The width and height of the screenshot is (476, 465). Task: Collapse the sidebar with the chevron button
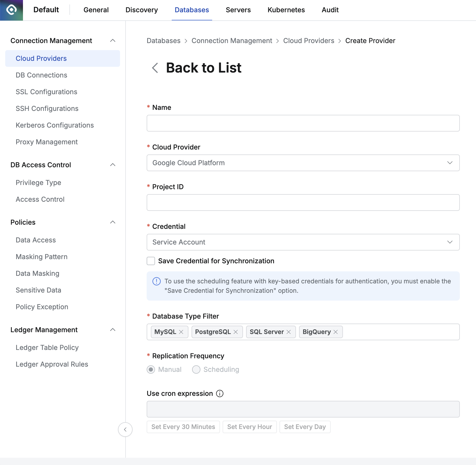click(x=125, y=430)
